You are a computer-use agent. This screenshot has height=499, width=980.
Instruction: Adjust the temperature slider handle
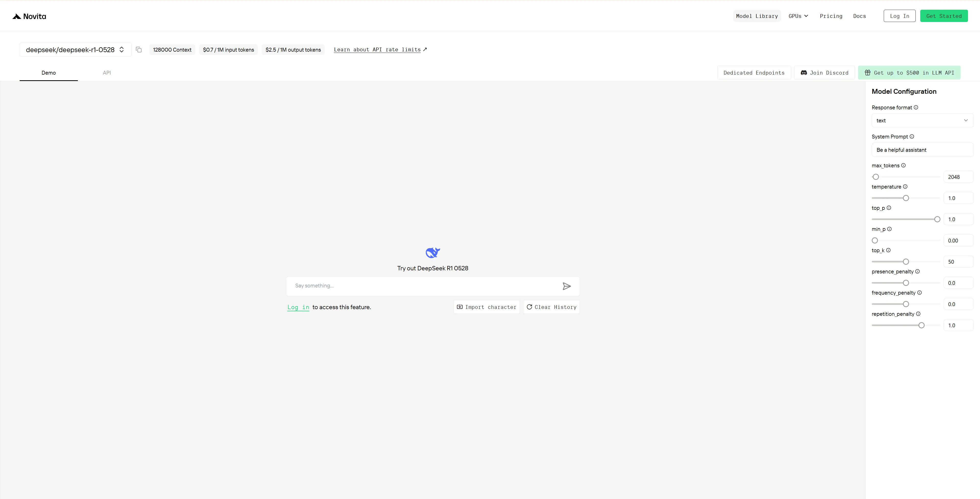click(906, 198)
